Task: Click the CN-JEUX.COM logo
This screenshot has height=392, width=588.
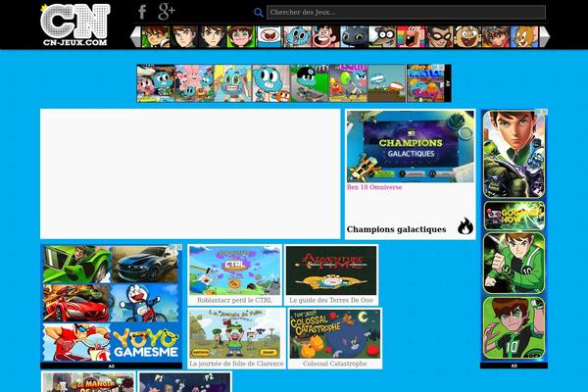Action: pos(75,24)
